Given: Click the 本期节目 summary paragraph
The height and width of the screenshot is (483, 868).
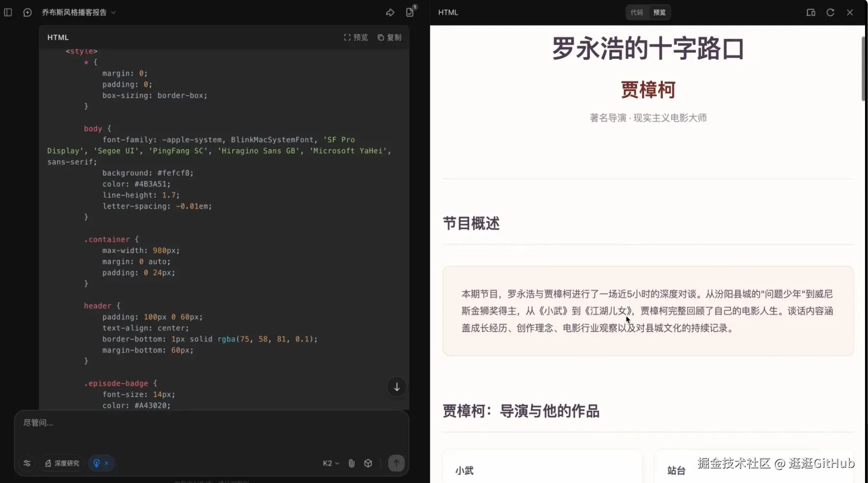Looking at the screenshot, I should [648, 311].
